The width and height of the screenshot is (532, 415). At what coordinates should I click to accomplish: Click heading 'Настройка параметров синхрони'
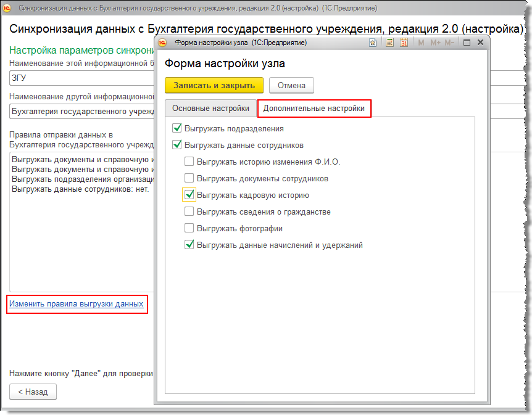coord(81,50)
